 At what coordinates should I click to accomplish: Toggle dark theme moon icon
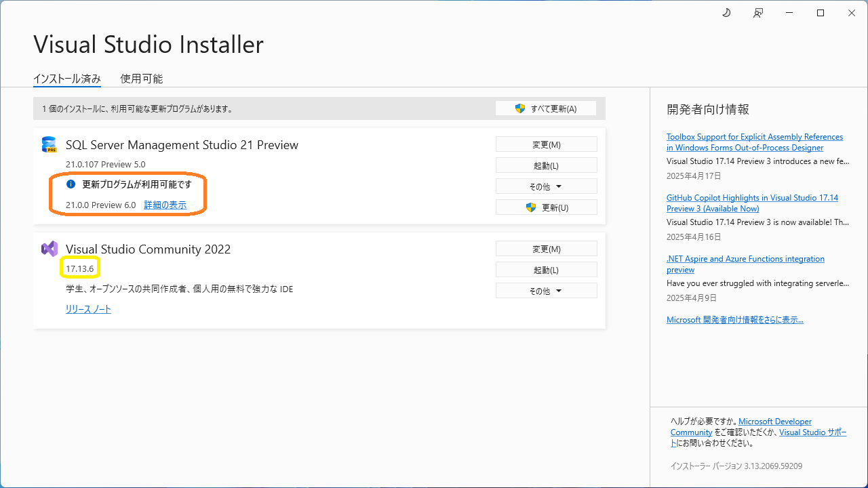[726, 13]
